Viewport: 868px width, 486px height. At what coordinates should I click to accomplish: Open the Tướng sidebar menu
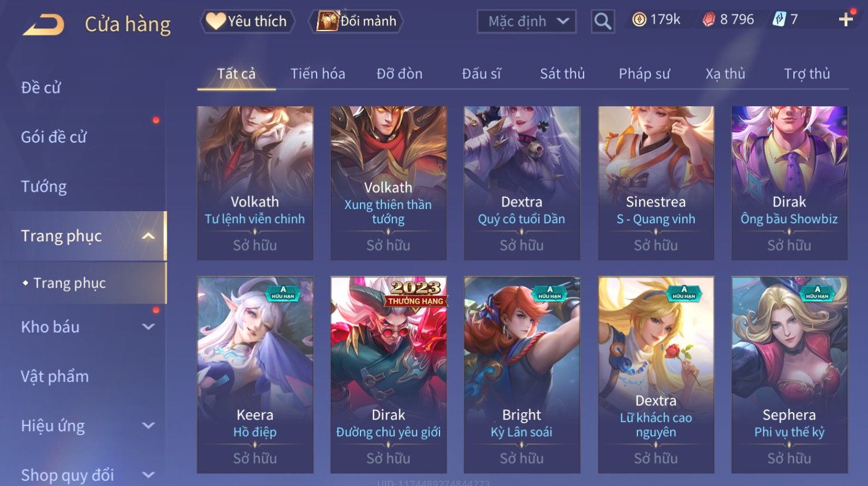(x=44, y=186)
